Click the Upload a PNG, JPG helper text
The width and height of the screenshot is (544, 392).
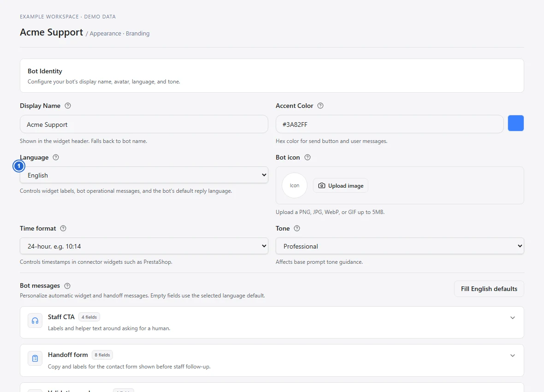pos(330,212)
